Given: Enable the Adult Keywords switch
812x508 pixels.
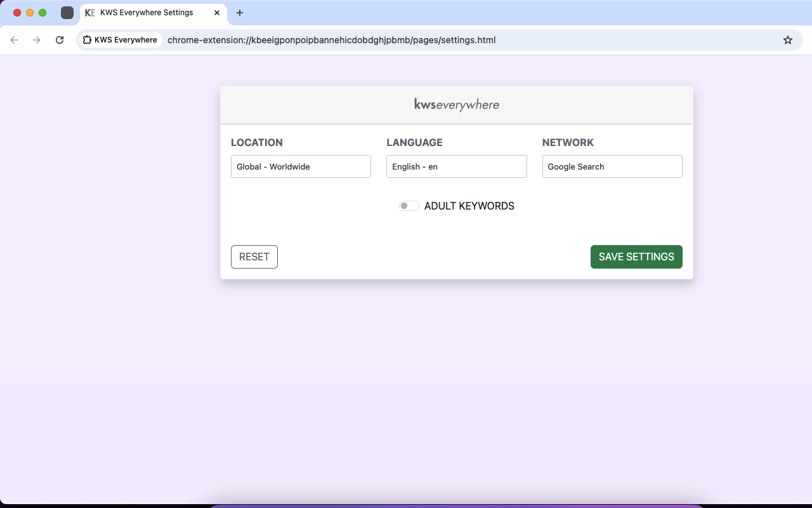Looking at the screenshot, I should [x=409, y=206].
